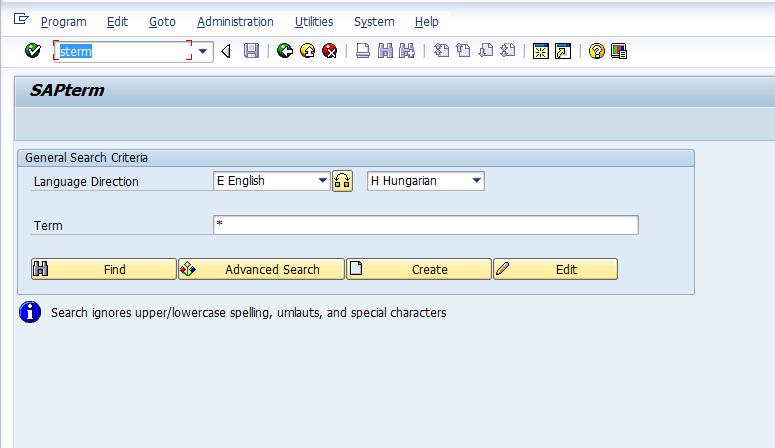Click the Create button

coord(419,269)
